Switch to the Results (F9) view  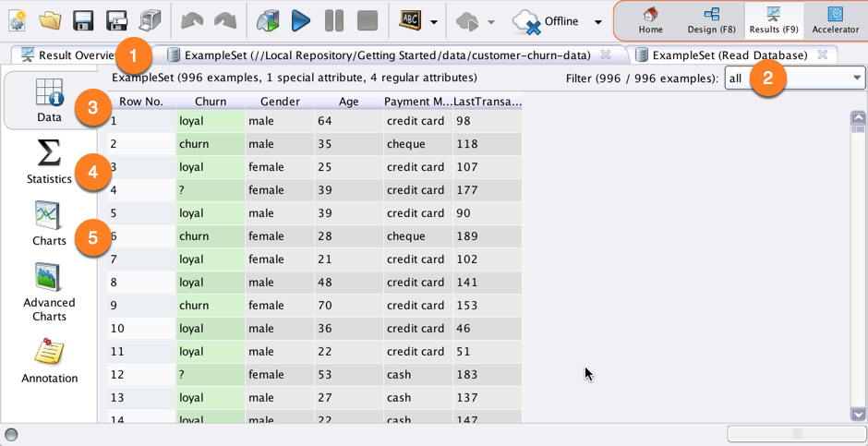tap(774, 21)
